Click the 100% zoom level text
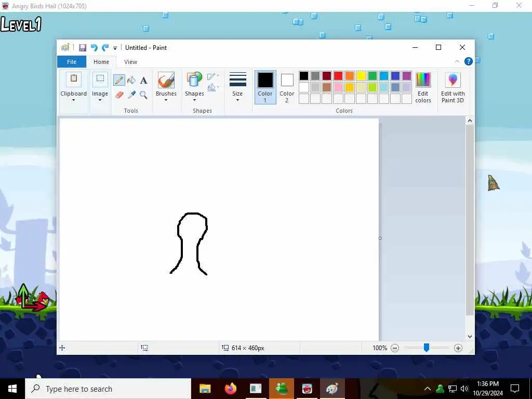 pos(380,348)
